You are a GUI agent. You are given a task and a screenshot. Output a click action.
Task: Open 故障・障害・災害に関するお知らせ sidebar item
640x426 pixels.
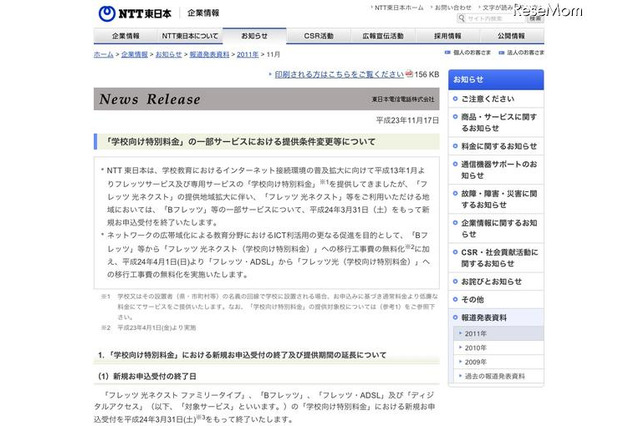496,199
